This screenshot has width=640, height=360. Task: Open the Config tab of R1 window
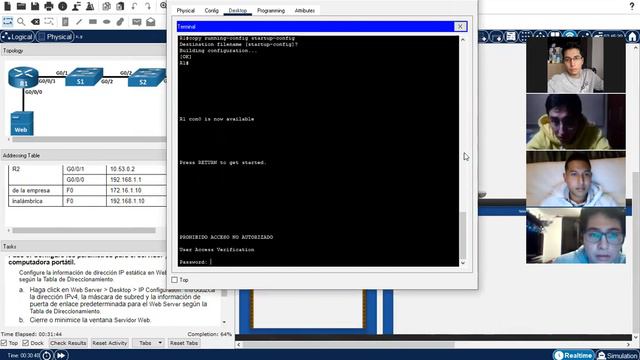pos(211,11)
